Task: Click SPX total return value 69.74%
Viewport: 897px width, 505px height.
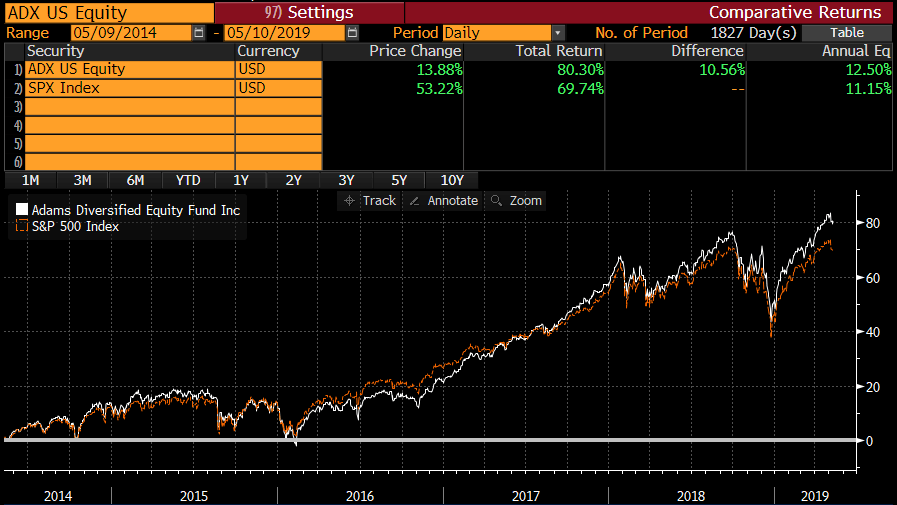Action: click(x=580, y=89)
